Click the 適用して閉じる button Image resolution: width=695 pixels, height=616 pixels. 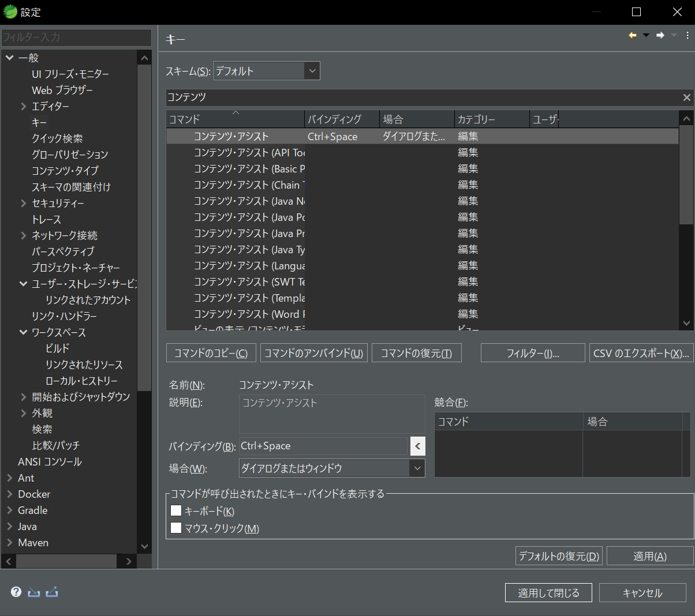(548, 592)
